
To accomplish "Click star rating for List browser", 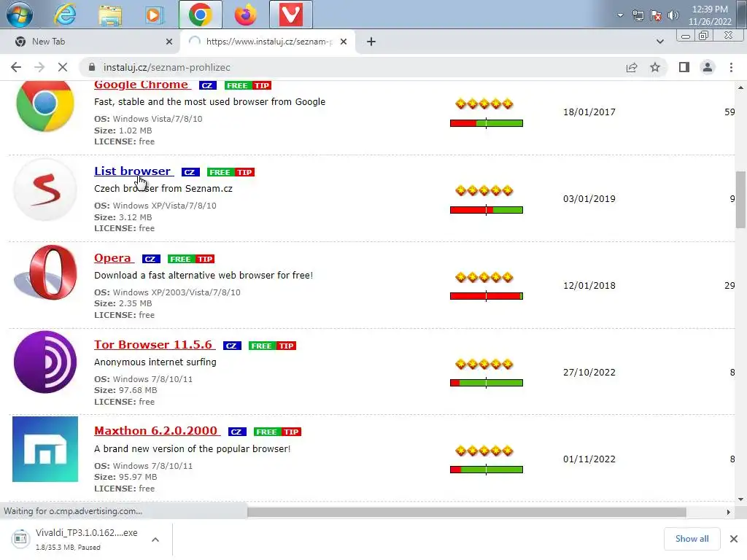I will pyautogui.click(x=484, y=191).
